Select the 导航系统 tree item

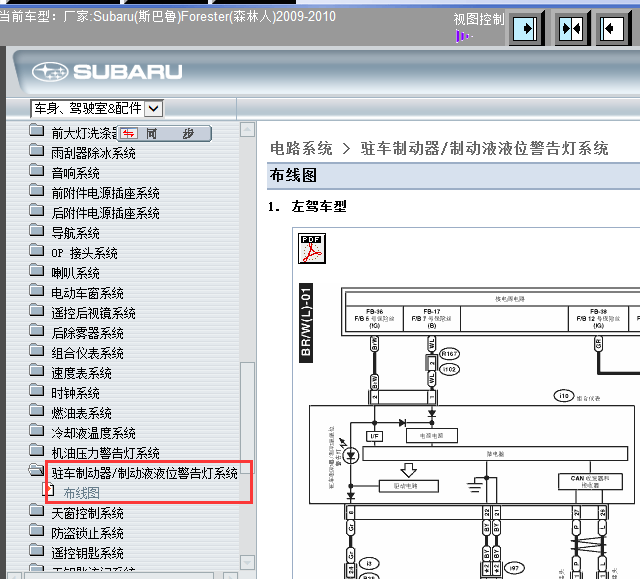[x=75, y=233]
